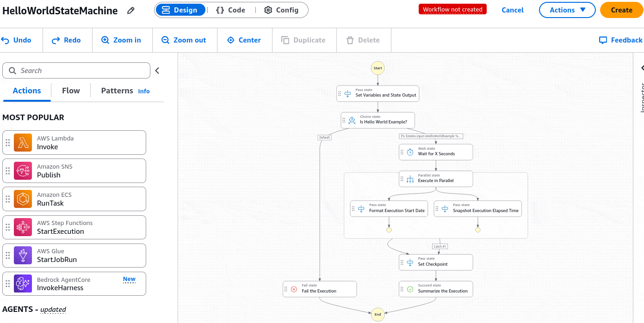Click Pass state icon on Set Checkpoint node
This screenshot has width=644, height=323.
pos(410,262)
